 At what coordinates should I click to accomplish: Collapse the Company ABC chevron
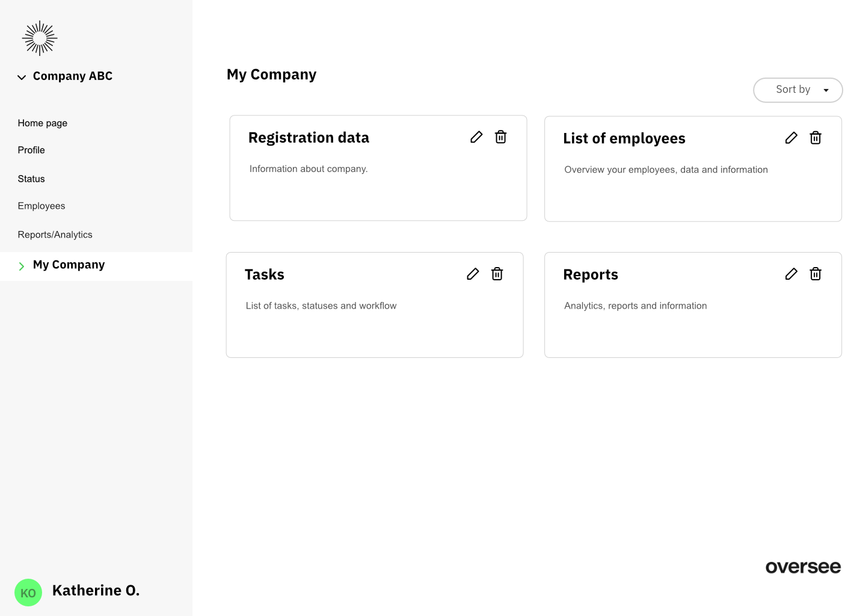(22, 77)
